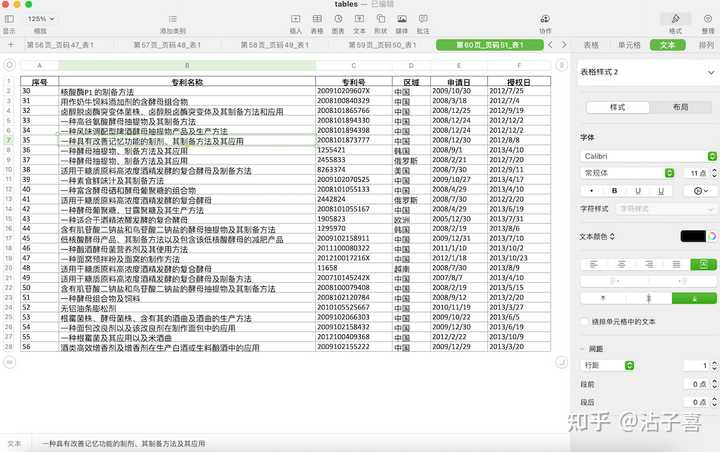Open the 125% zoom dropdown

41,19
